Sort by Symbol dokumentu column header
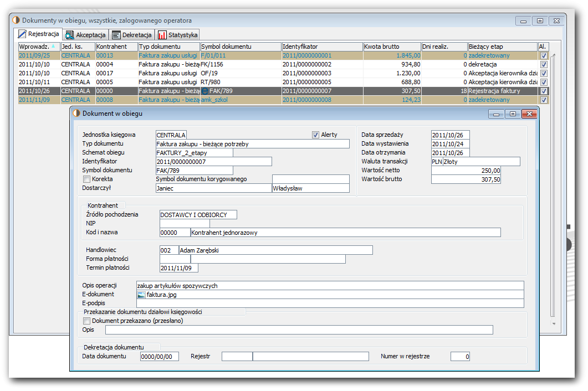The height and width of the screenshot is (391, 588). tap(241, 47)
